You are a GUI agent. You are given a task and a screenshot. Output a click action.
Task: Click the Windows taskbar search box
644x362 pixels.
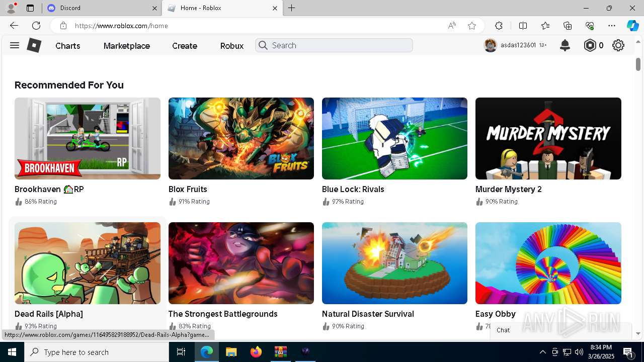[97, 352]
